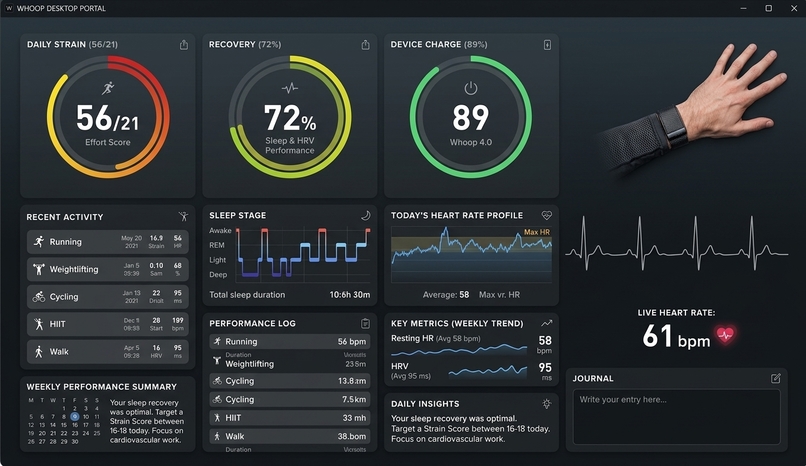806x466 pixels.
Task: Click the Running icon in Recent Activity
Action: point(39,241)
